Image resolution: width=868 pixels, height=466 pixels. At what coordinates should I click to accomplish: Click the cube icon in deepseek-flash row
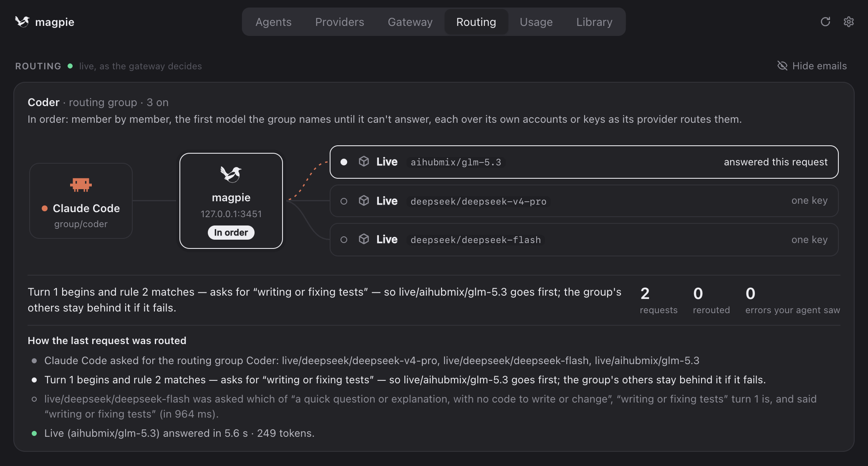(x=364, y=239)
